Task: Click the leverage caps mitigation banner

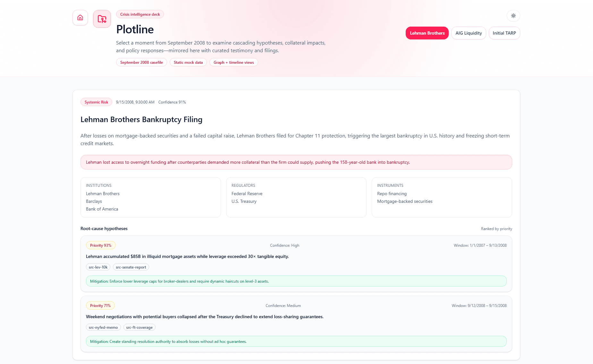Action: 296,281
